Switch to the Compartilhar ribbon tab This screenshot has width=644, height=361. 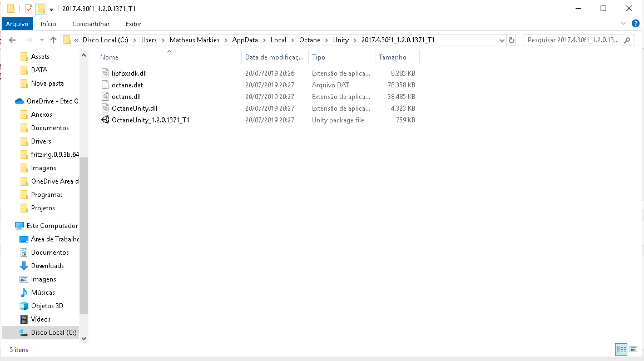click(x=91, y=24)
